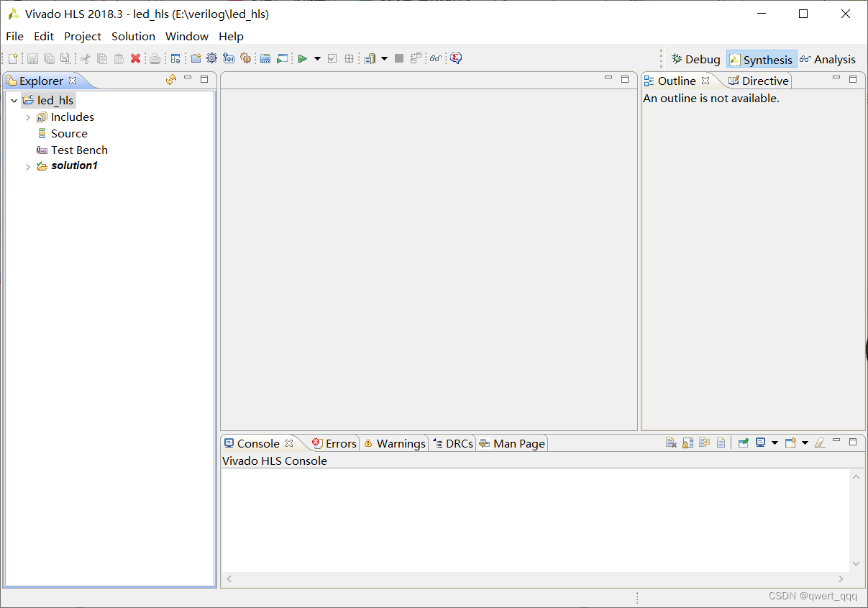
Task: Click the New Solution icon
Action: pyautogui.click(x=229, y=58)
